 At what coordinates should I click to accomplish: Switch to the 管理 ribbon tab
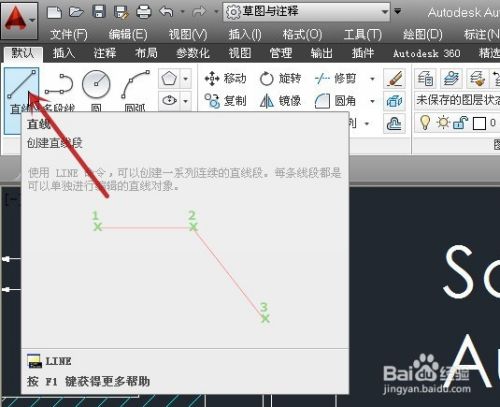[x=281, y=53]
